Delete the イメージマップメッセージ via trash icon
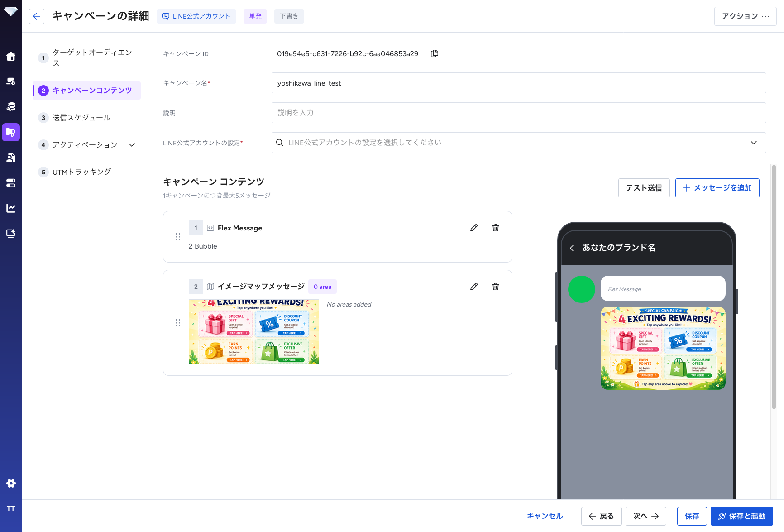This screenshot has width=784, height=532. 496,287
